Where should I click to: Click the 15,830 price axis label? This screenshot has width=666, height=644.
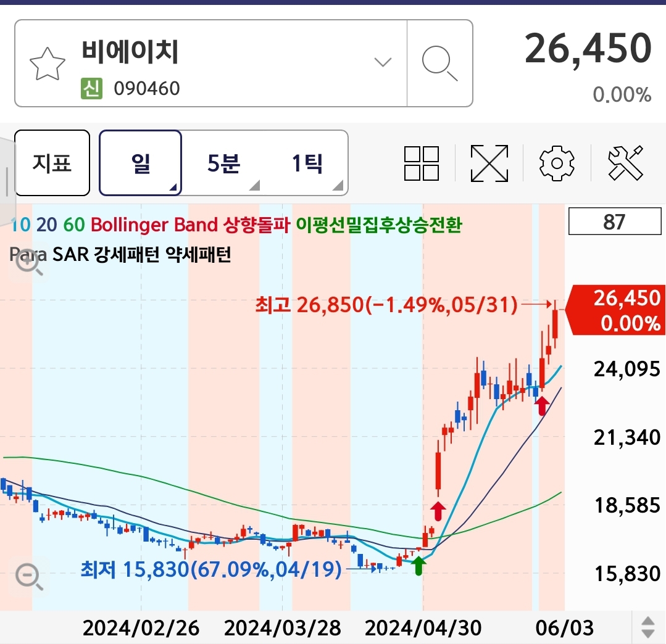click(x=626, y=574)
